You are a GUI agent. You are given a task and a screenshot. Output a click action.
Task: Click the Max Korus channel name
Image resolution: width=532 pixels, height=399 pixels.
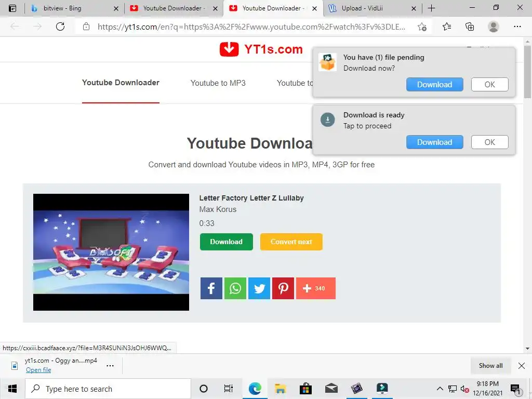click(x=218, y=209)
